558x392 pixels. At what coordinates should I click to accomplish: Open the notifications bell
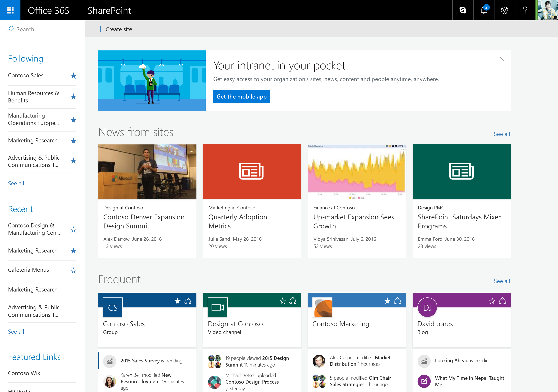pyautogui.click(x=484, y=10)
